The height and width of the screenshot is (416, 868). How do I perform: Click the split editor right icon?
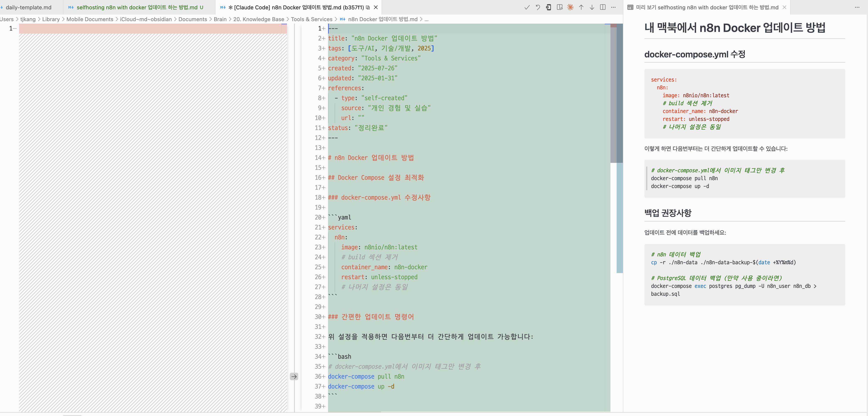pyautogui.click(x=603, y=7)
